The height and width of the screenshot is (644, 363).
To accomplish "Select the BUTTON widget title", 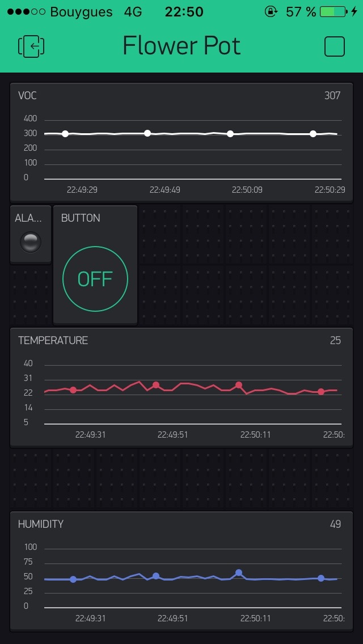I will click(81, 218).
